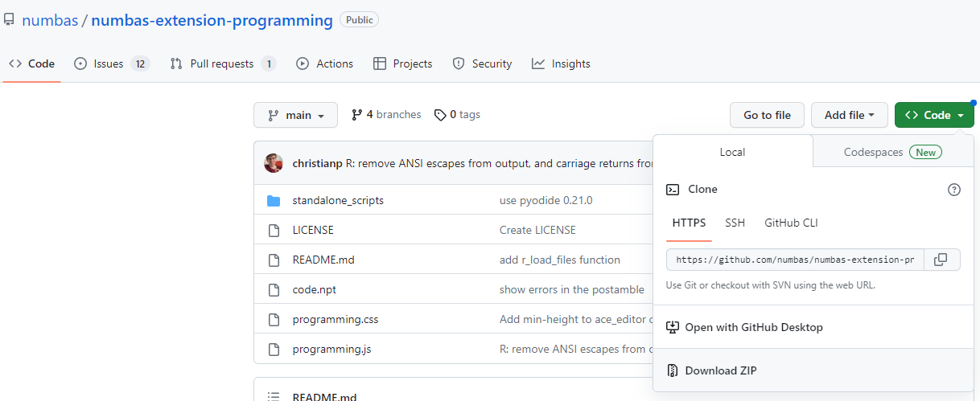The image size is (980, 401).
Task: Open the Add file dropdown
Action: (849, 115)
